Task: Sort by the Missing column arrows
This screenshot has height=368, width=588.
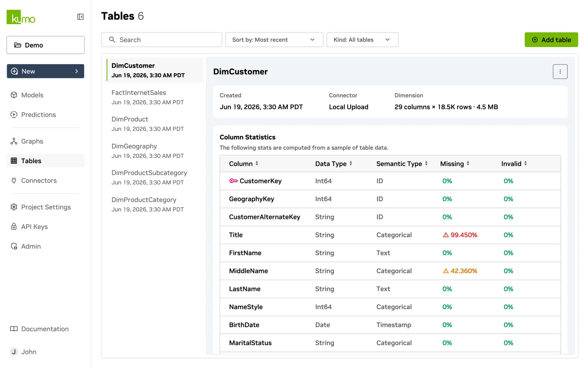Action: coord(468,163)
